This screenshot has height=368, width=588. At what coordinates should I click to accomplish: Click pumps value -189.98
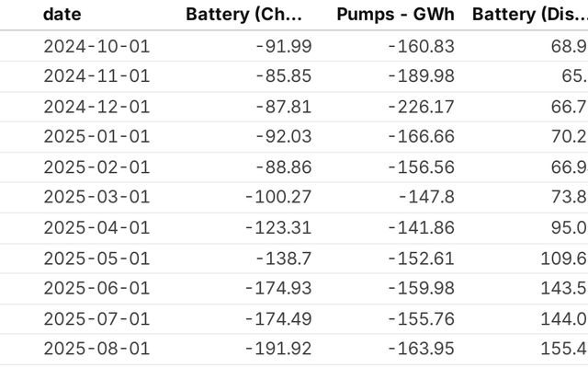tap(421, 77)
